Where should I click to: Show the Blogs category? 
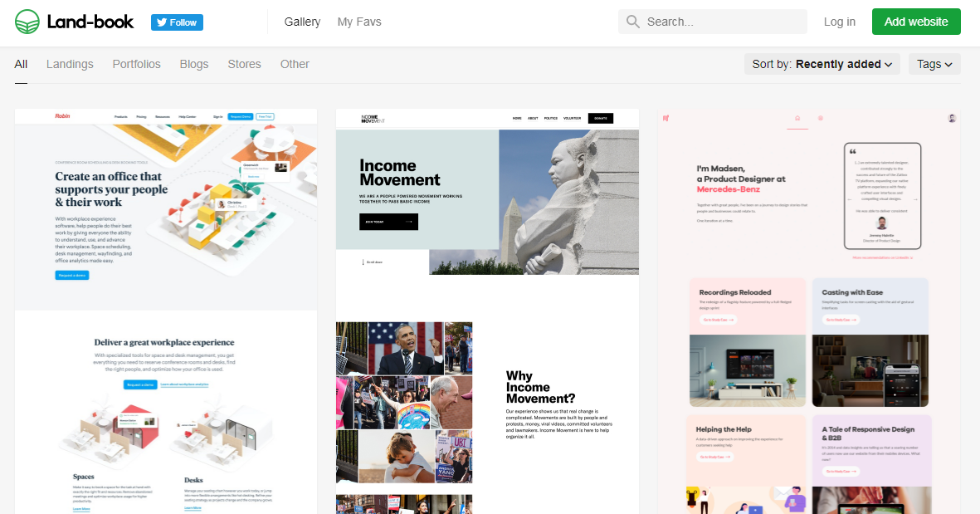[194, 64]
